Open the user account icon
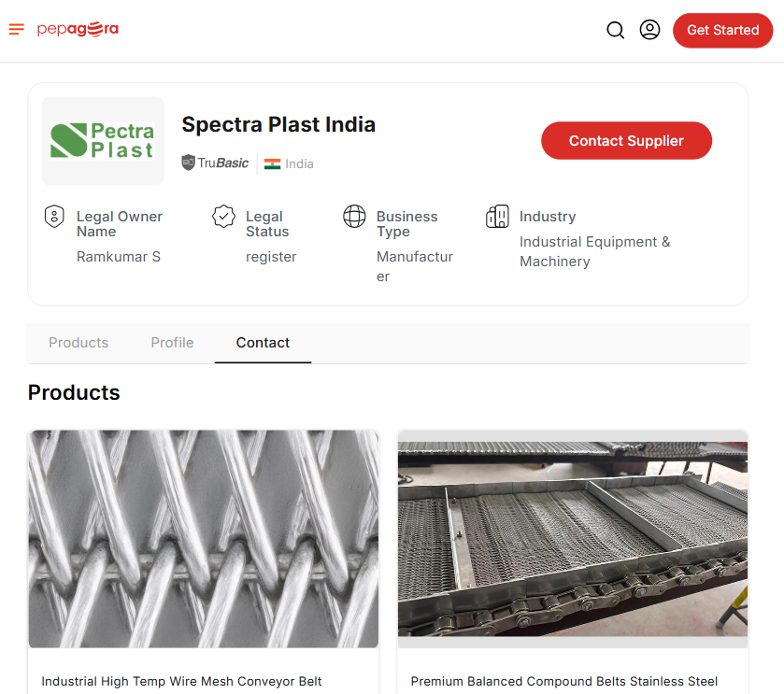Viewport: 784px width, 694px height. tap(649, 30)
